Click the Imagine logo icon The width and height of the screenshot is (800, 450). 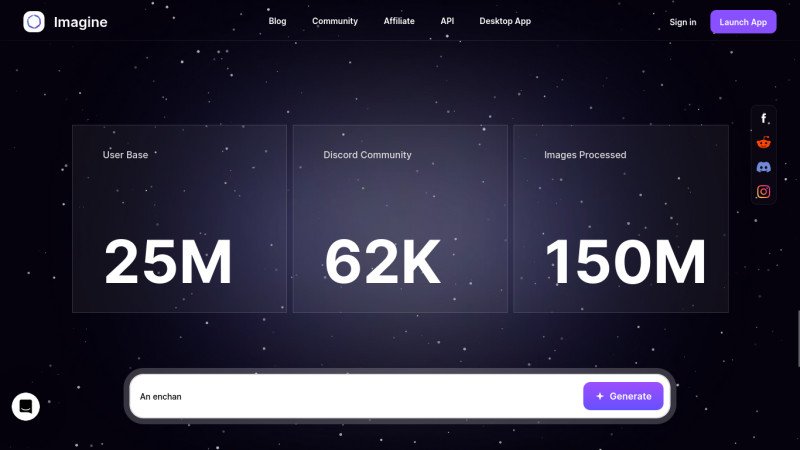[x=34, y=22]
